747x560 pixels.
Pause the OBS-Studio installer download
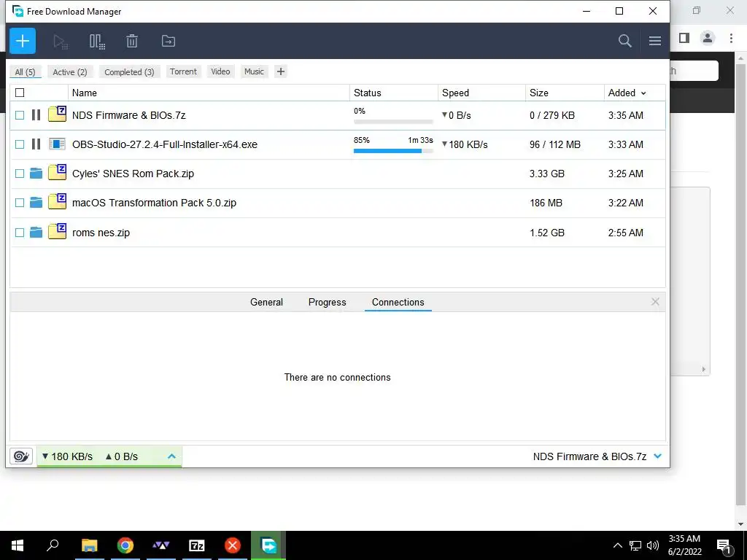(x=36, y=144)
